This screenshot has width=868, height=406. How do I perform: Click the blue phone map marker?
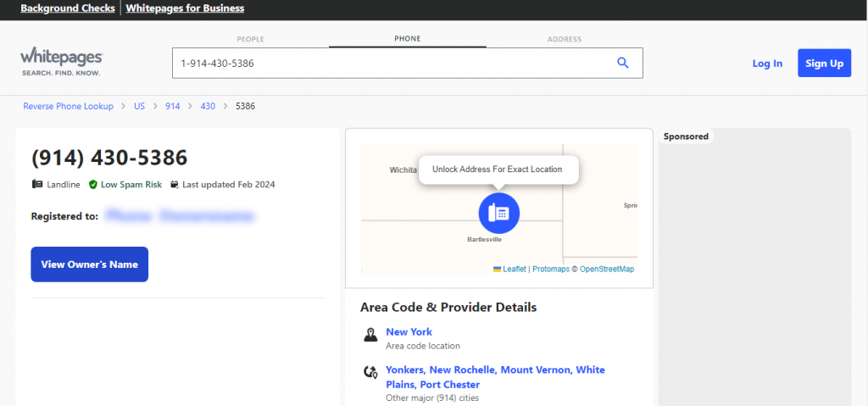click(x=499, y=214)
